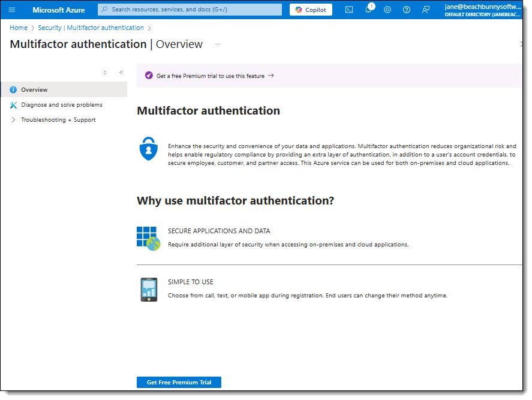
Task: Click the rocket icon in the Premium banner
Action: click(x=149, y=76)
